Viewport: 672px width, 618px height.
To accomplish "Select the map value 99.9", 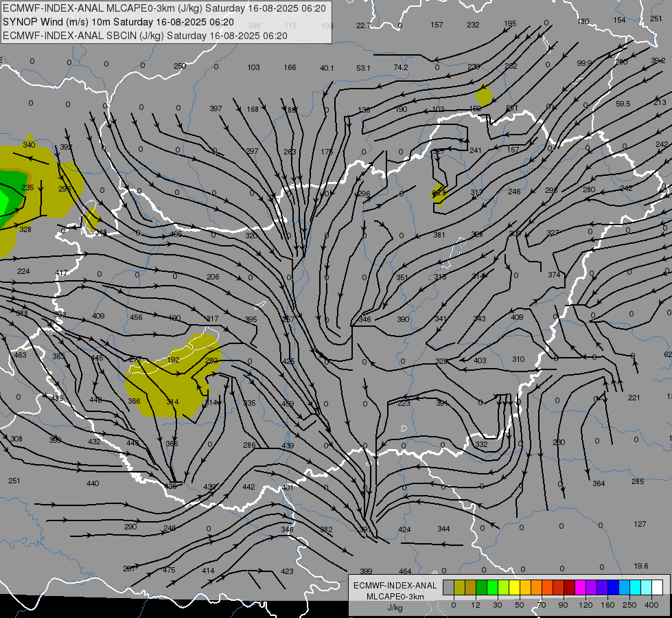I will tap(584, 63).
